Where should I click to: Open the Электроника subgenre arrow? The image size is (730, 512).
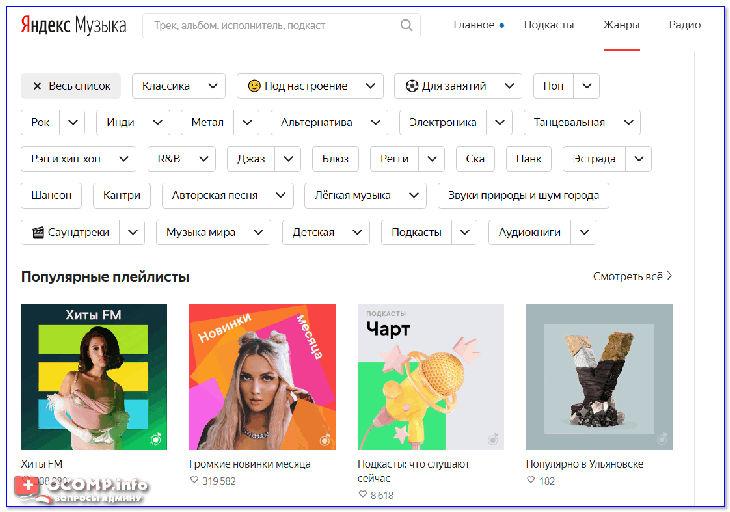point(499,123)
